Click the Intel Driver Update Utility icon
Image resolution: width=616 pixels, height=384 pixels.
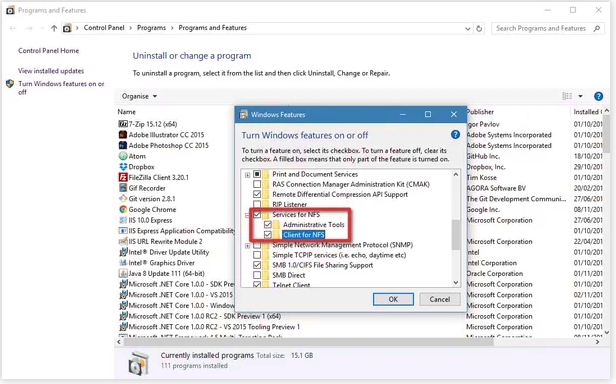[123, 252]
